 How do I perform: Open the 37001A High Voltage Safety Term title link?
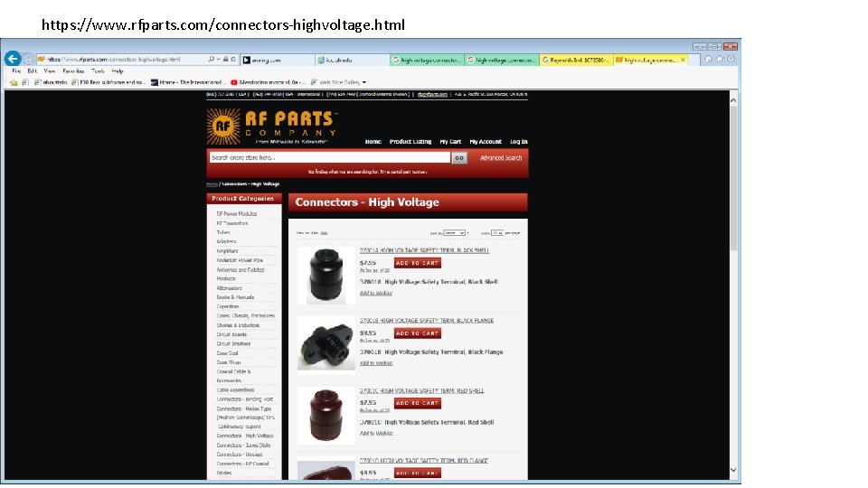[424, 250]
